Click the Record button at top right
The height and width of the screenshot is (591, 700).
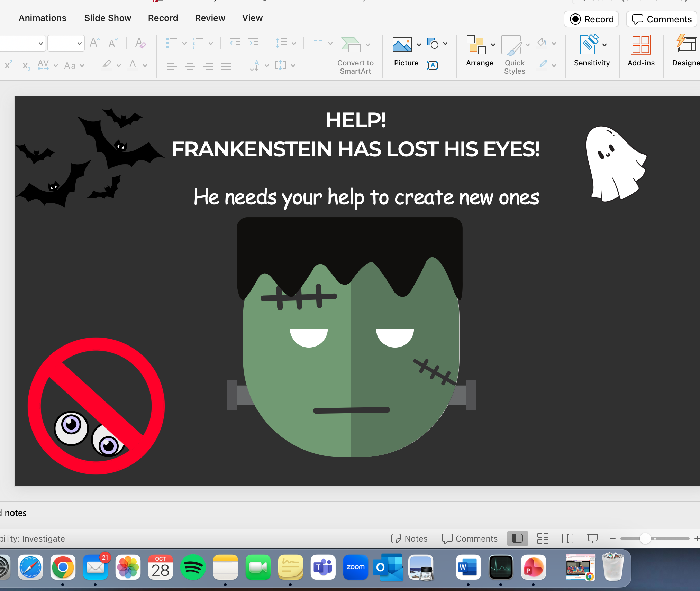[x=592, y=19]
